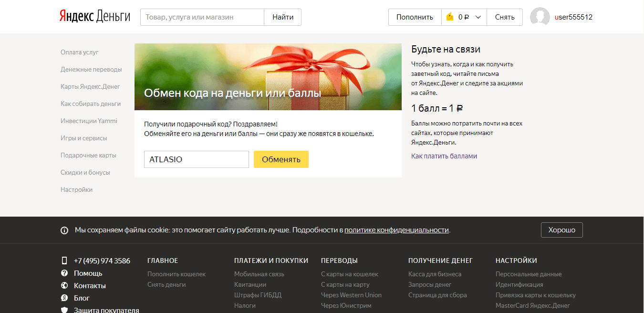644x313 pixels.
Task: Open Оплата услуг in sidebar
Action: pyautogui.click(x=80, y=52)
